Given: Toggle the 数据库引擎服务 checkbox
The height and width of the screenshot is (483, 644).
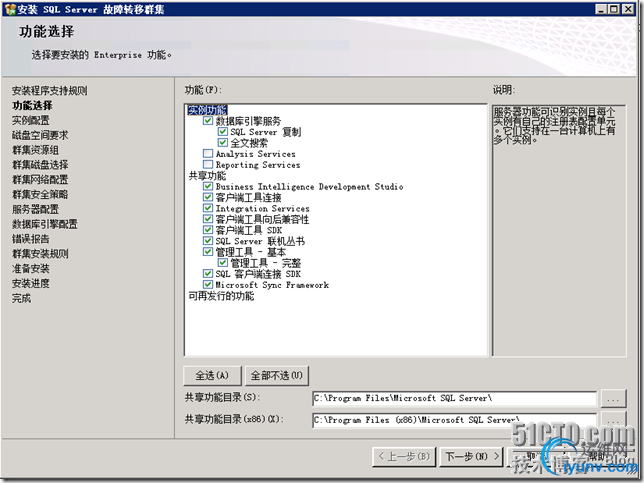Looking at the screenshot, I should click(208, 121).
